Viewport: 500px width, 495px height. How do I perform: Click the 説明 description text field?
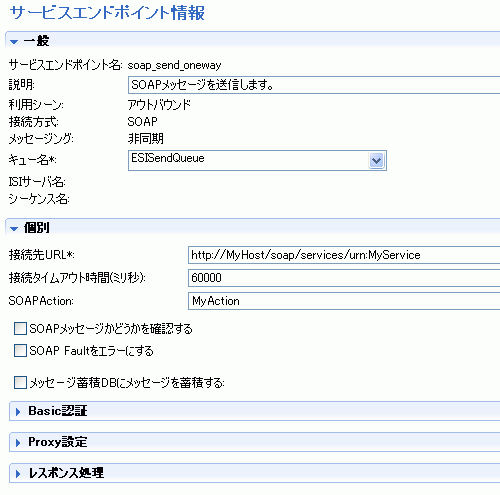pos(314,85)
